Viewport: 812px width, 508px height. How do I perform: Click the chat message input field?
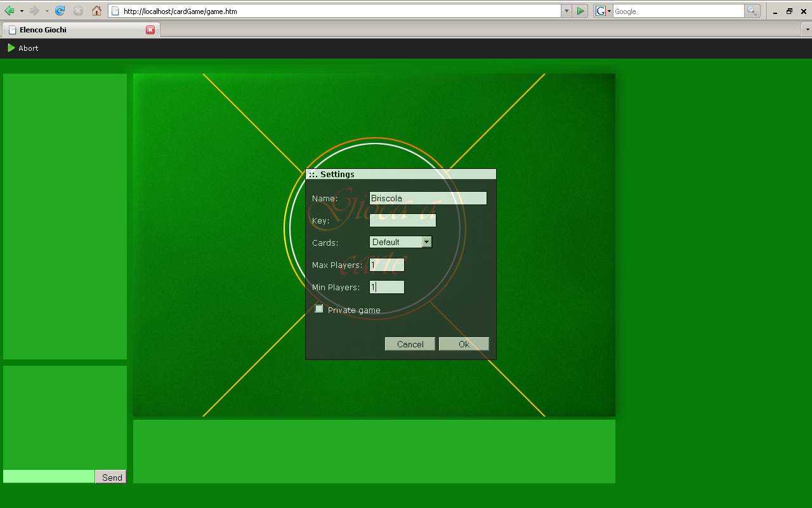pos(49,476)
